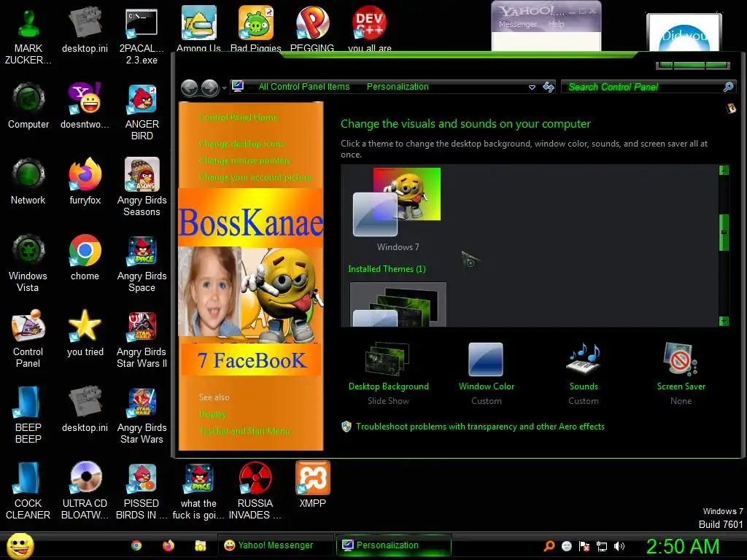Open the Computer desktop icon

coord(28,106)
